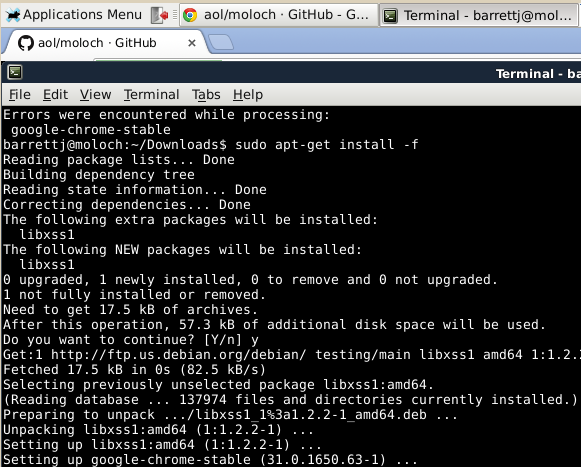Click 'Errors were encountered while processing:' line
Screen dimensions: 581x467
(x=166, y=115)
